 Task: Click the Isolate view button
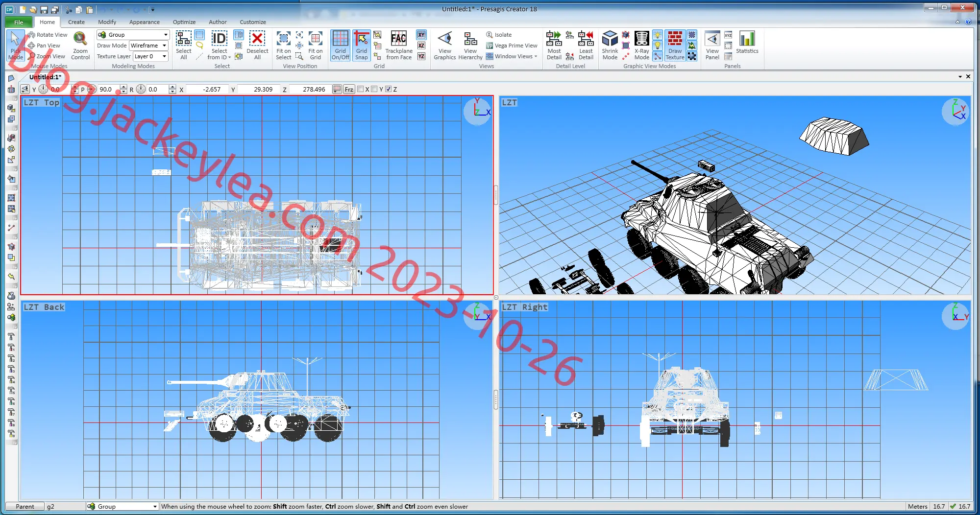[x=499, y=35]
